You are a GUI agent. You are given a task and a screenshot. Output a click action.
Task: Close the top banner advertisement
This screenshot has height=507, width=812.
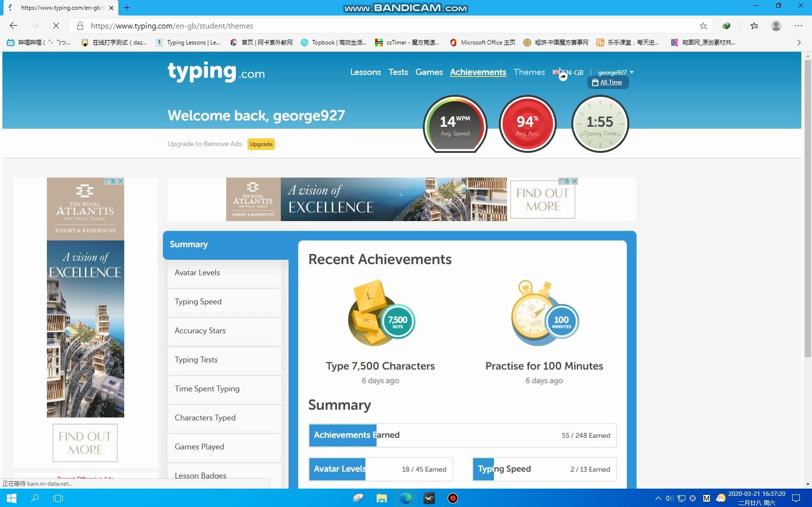tap(574, 181)
